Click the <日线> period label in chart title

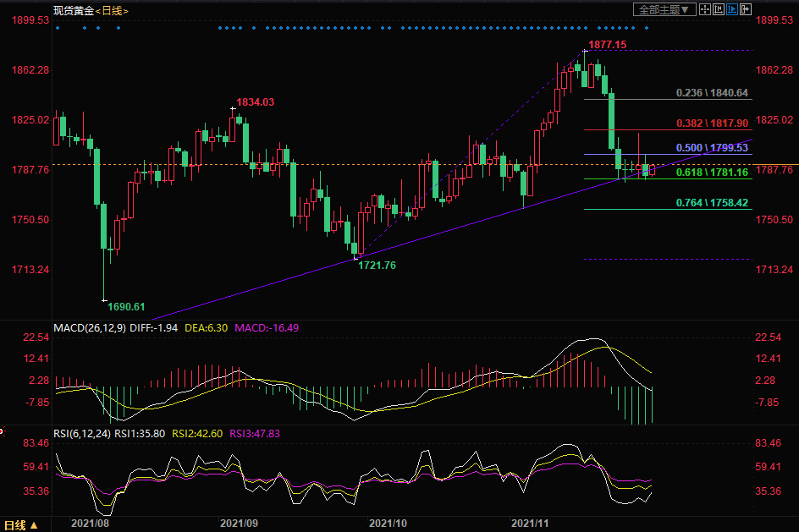coord(112,11)
